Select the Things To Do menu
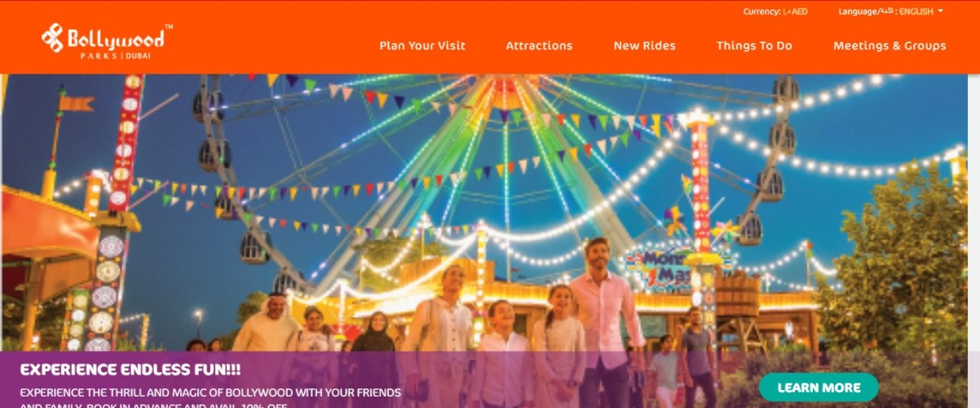This screenshot has height=408, width=980. point(754,46)
